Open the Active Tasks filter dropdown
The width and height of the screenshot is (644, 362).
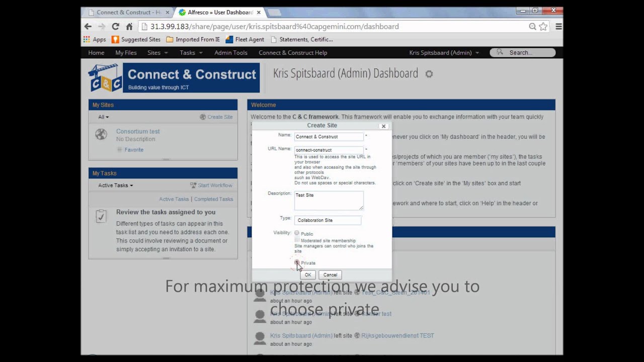(x=116, y=186)
